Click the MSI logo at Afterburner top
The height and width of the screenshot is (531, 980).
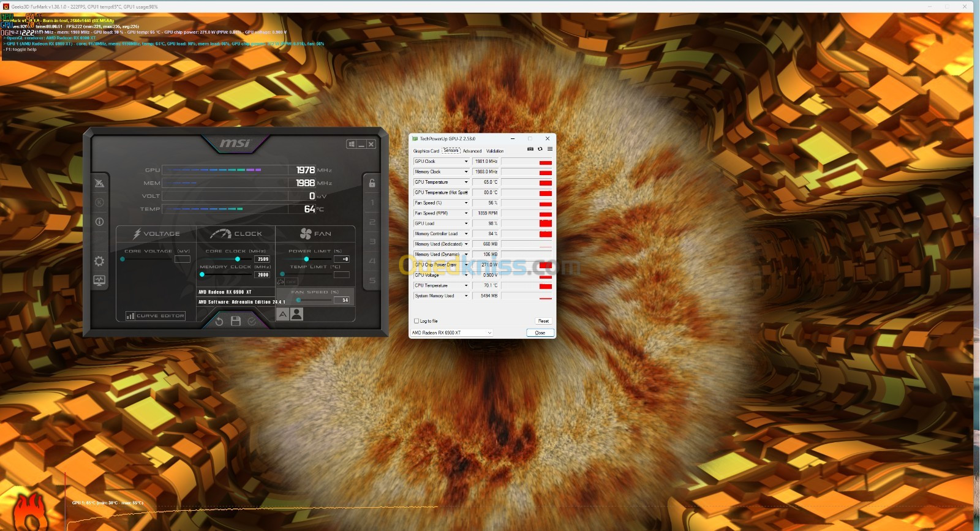click(235, 143)
